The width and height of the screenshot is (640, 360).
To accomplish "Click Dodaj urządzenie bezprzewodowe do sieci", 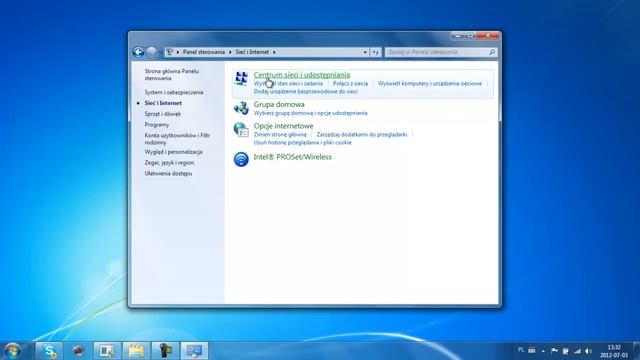I will click(x=305, y=91).
